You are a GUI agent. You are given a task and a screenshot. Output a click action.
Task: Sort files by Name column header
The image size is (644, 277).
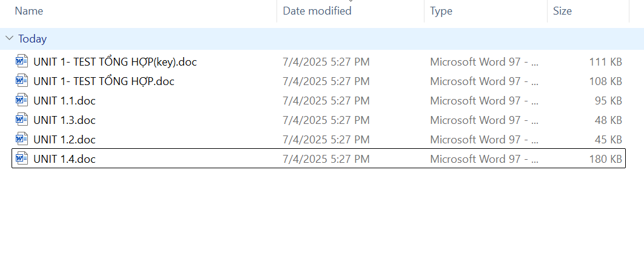coord(29,11)
